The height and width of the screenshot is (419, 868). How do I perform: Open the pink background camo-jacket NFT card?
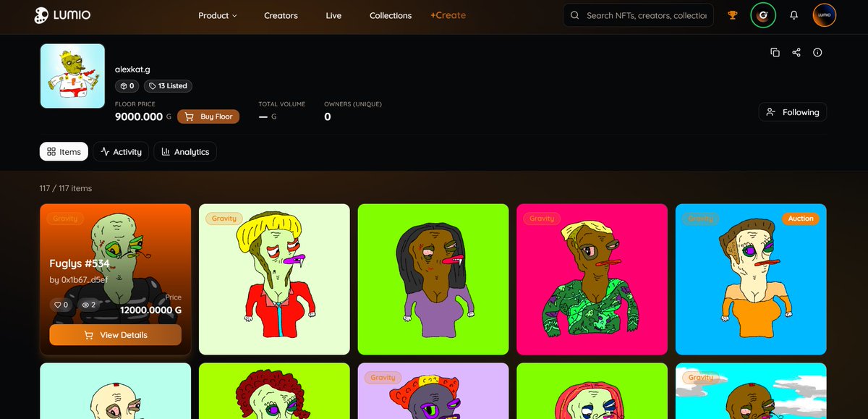(x=592, y=279)
